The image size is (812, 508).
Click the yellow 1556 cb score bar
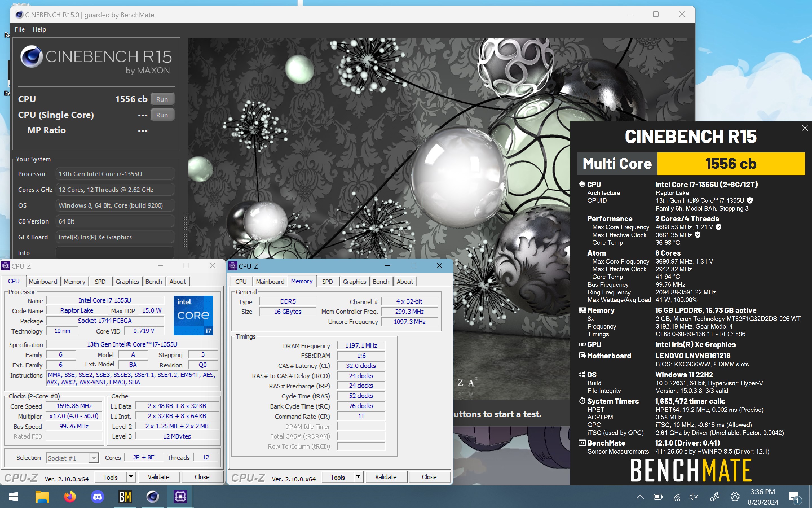(x=731, y=164)
